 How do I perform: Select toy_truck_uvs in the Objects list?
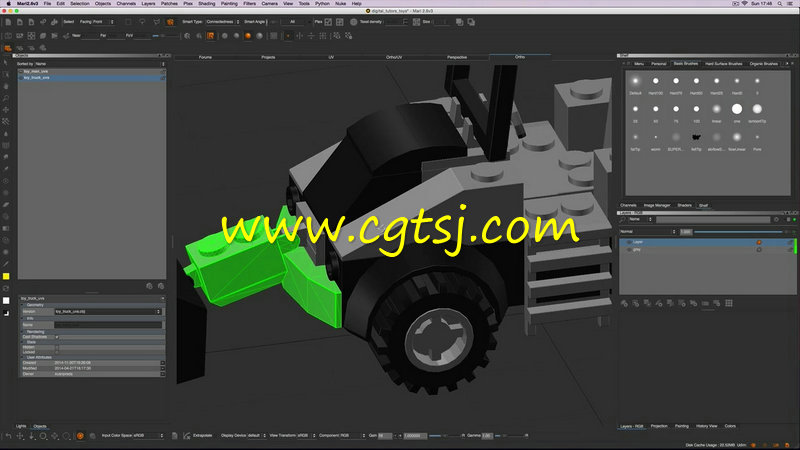pyautogui.click(x=92, y=78)
